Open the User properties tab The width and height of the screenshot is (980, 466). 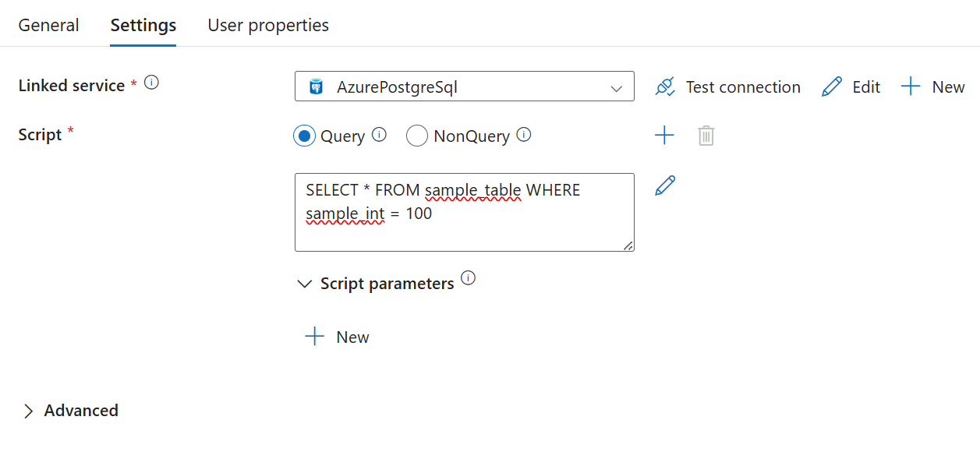(x=268, y=25)
